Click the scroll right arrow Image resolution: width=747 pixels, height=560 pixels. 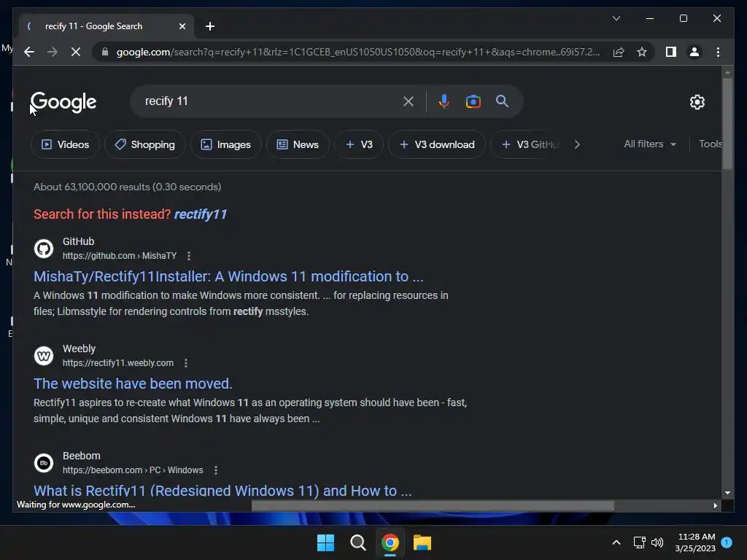click(715, 506)
